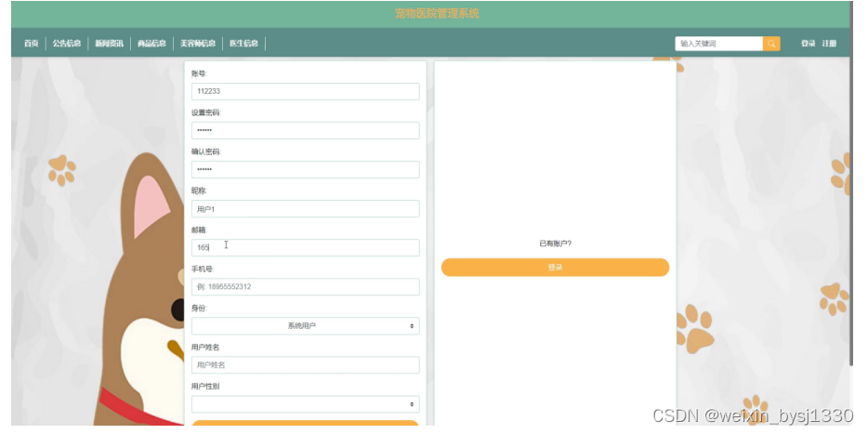Open the 用户性别 dropdown
This screenshot has width=868, height=434.
click(x=306, y=404)
